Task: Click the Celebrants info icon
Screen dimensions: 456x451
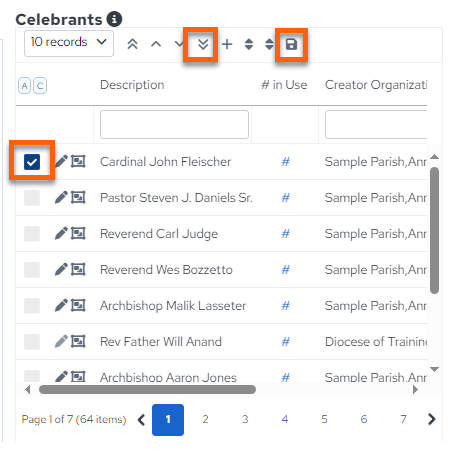Action: 114,19
